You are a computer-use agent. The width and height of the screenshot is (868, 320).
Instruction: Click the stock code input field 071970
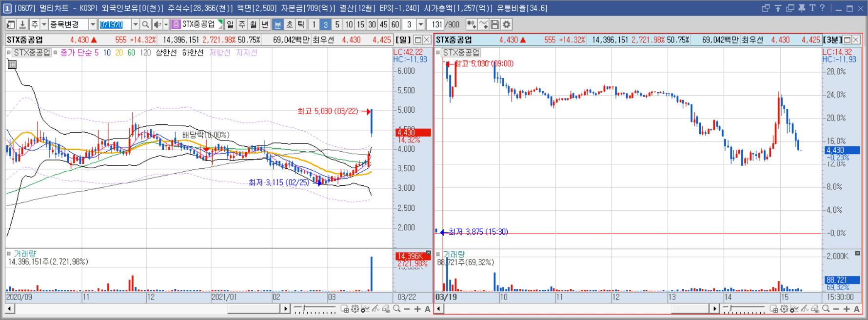click(x=115, y=24)
